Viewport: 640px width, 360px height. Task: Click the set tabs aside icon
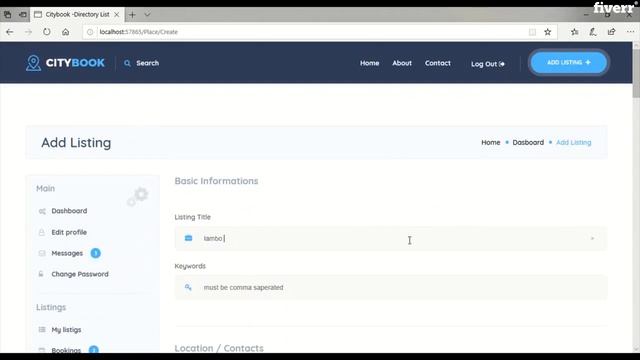coord(23,15)
